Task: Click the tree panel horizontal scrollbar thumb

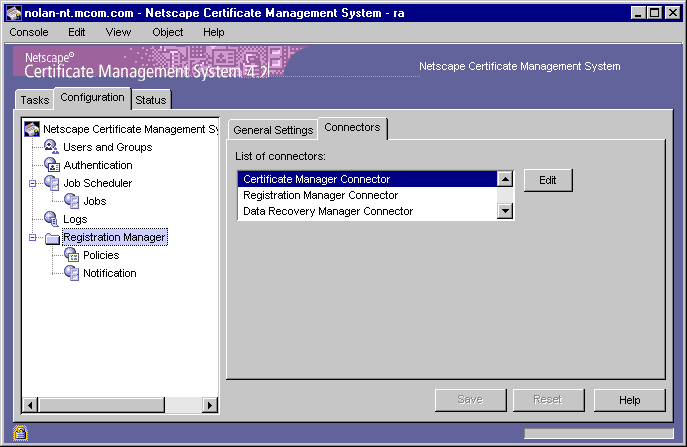Action: pyautogui.click(x=101, y=405)
